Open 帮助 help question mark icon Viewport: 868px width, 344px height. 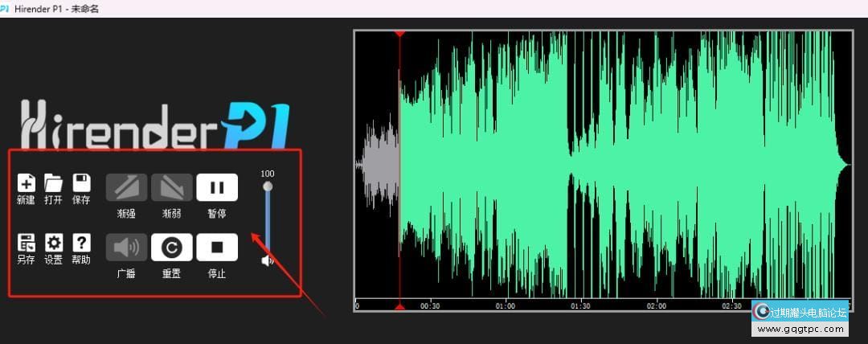81,243
